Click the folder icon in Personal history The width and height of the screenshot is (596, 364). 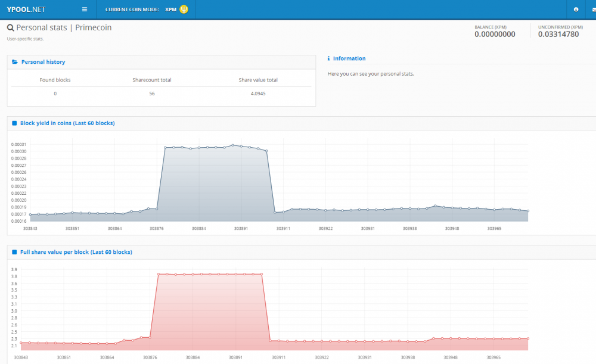15,62
